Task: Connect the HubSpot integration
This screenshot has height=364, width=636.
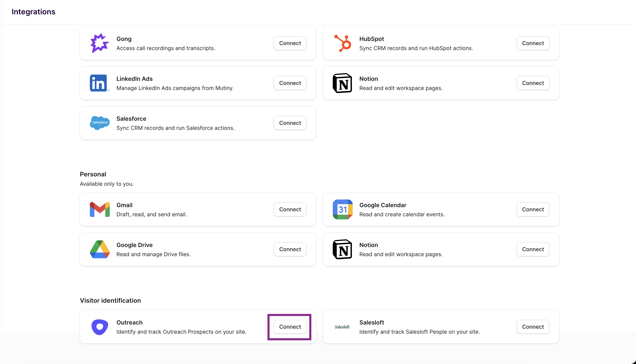Action: tap(533, 43)
